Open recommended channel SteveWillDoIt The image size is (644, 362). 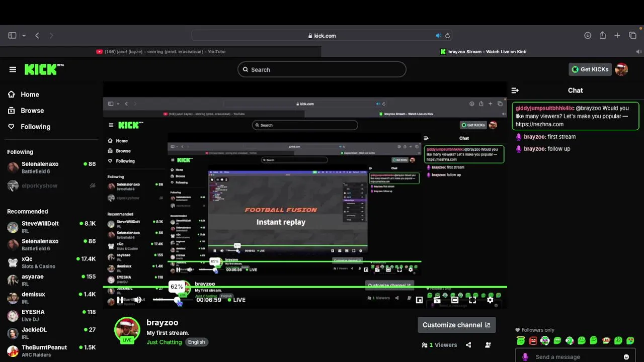[x=51, y=227]
